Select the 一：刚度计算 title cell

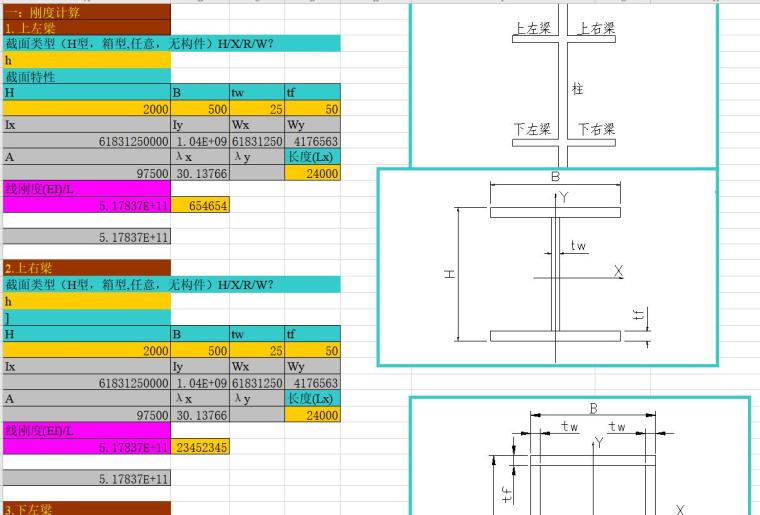click(x=85, y=13)
